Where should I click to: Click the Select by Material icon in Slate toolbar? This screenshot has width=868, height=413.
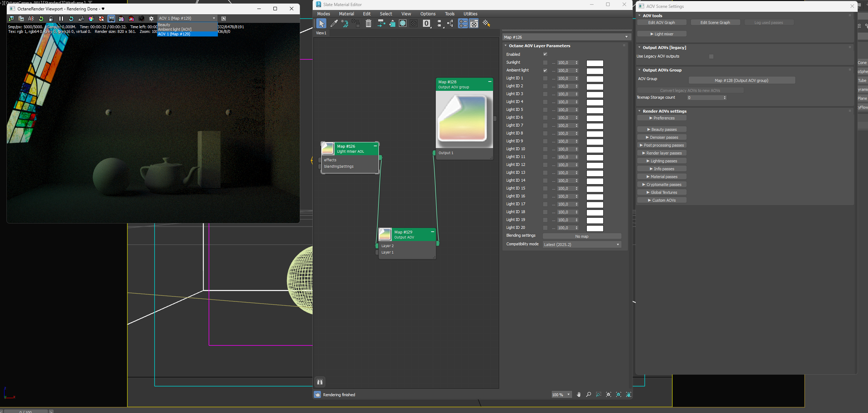pyautogui.click(x=486, y=24)
